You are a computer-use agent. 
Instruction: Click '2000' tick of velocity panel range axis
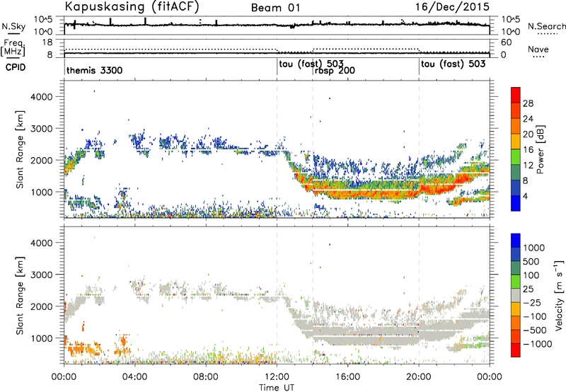coord(42,306)
